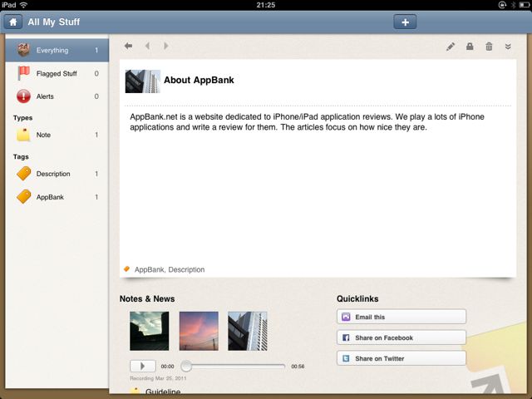Click the audio playback slider knob

(x=186, y=366)
